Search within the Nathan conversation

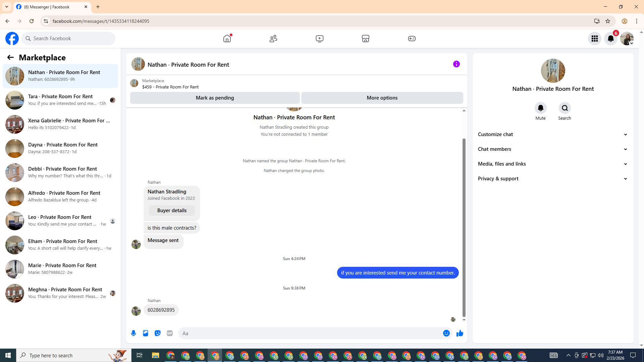(565, 108)
